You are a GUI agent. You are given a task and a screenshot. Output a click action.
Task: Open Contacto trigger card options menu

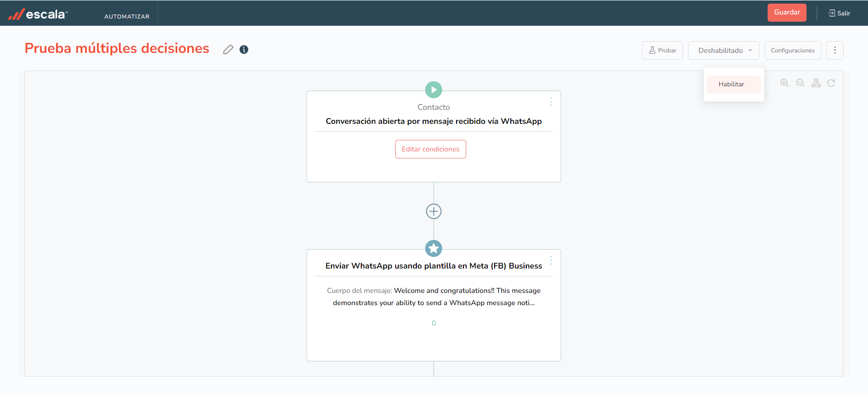point(551,102)
